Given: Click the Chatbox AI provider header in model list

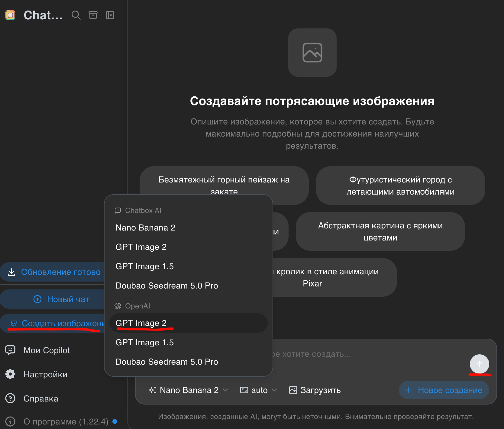Looking at the screenshot, I should pyautogui.click(x=138, y=211).
